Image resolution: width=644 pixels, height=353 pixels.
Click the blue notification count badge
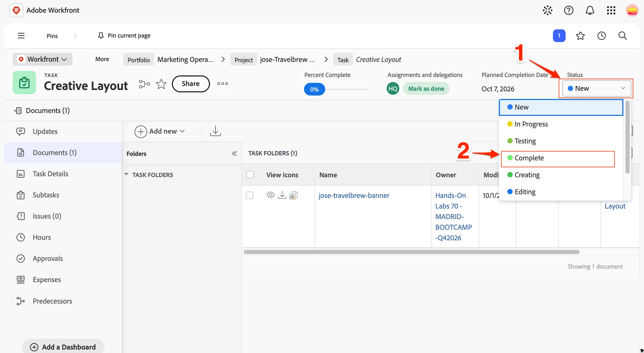pyautogui.click(x=559, y=36)
